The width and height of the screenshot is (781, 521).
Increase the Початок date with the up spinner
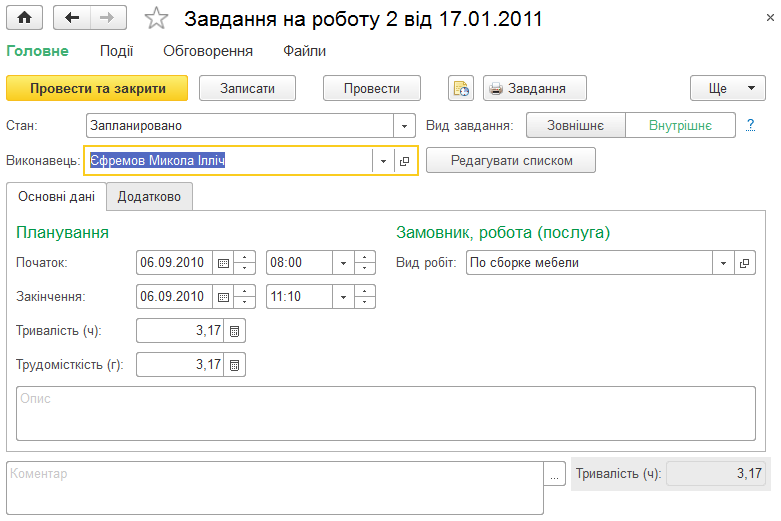click(245, 257)
